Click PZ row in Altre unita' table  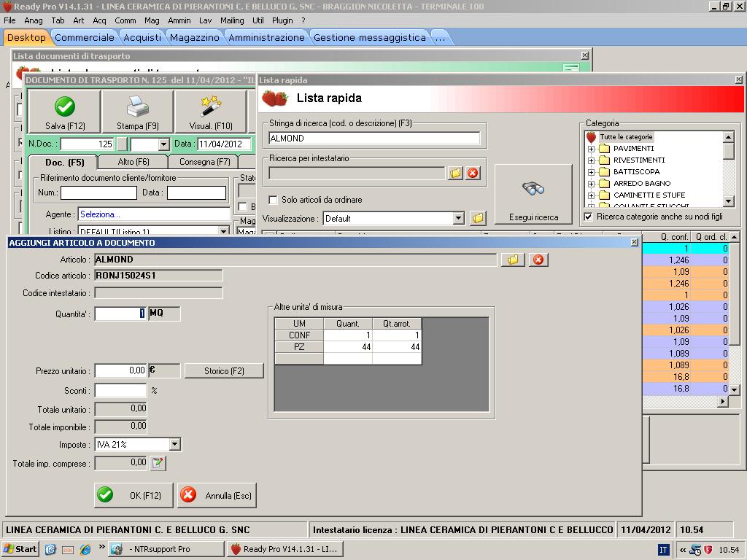point(348,347)
